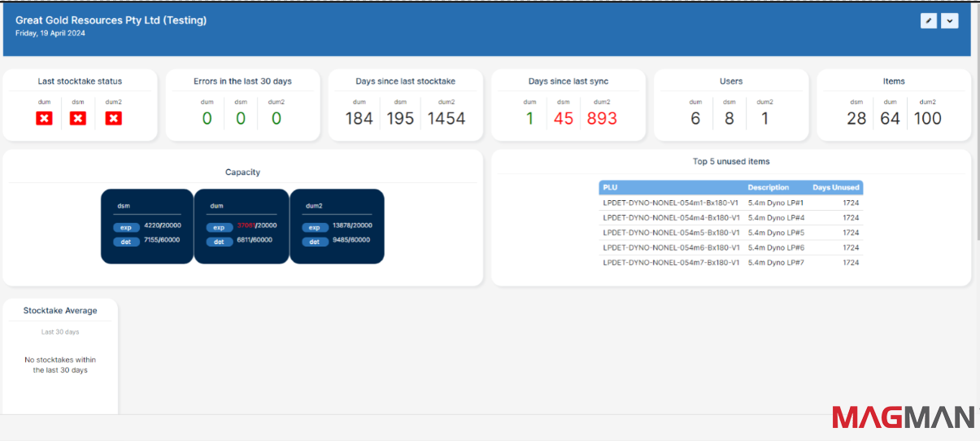Viewport: 980px width, 441px height.
Task: Click the 64 items count for dum
Action: 891,119
